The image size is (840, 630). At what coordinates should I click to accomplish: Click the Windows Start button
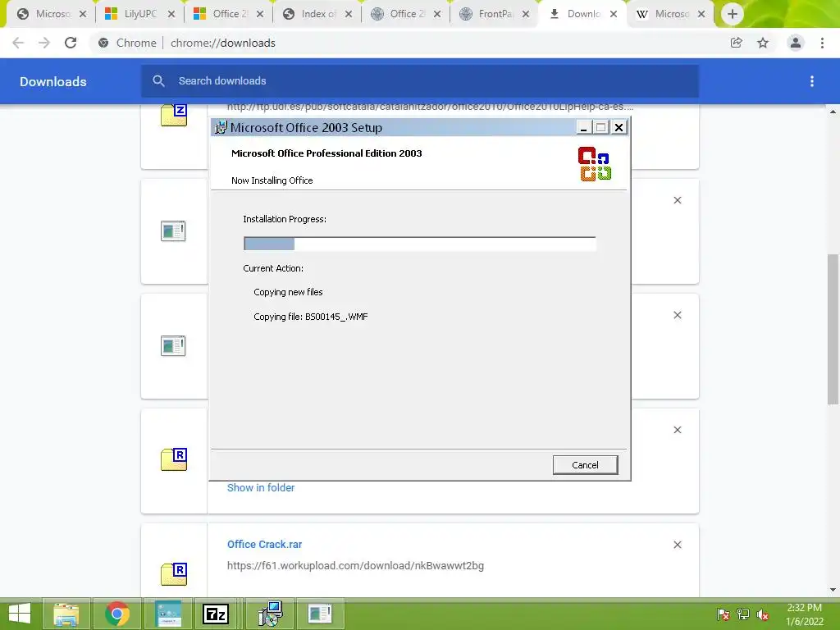pyautogui.click(x=20, y=614)
